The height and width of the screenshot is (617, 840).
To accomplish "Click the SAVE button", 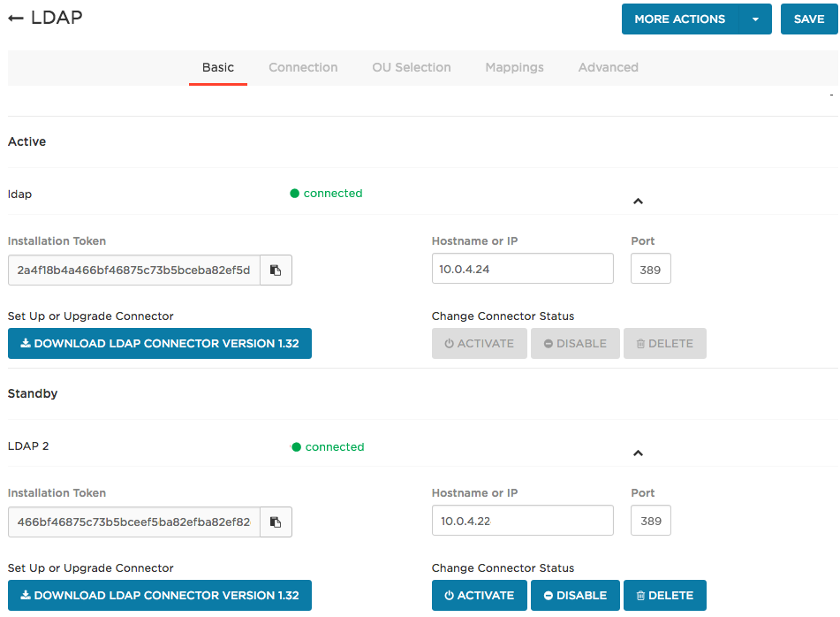I will (809, 19).
